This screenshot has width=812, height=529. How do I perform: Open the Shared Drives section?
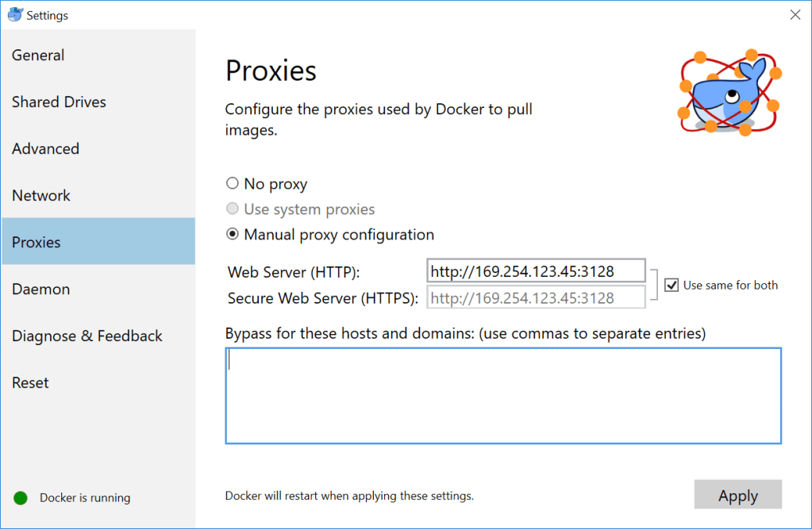click(x=59, y=102)
